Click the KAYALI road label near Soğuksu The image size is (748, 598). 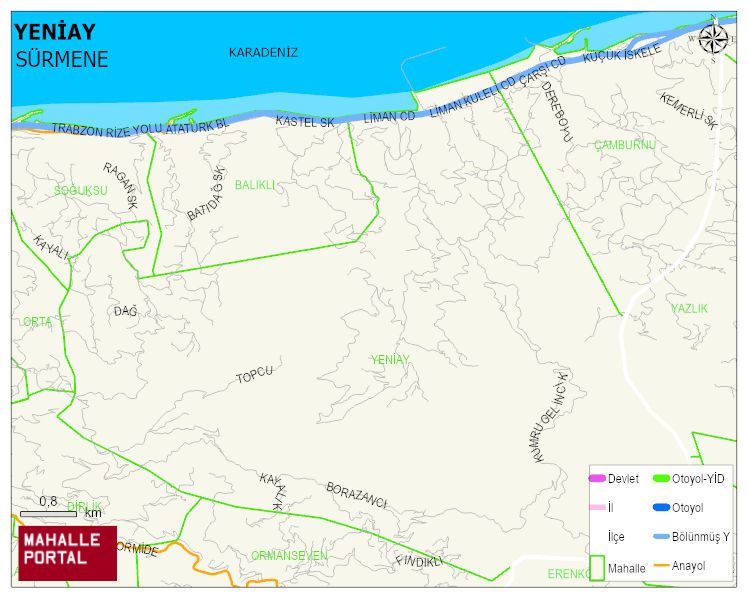coord(51,248)
